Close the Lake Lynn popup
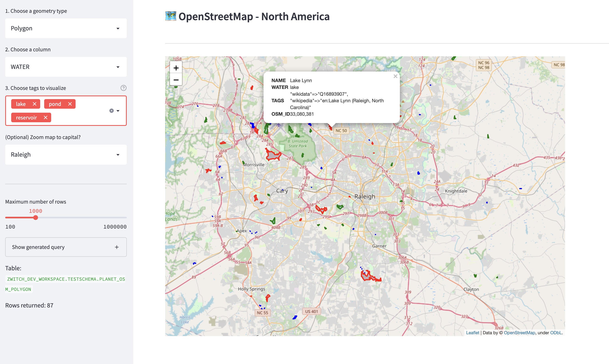 coord(395,76)
